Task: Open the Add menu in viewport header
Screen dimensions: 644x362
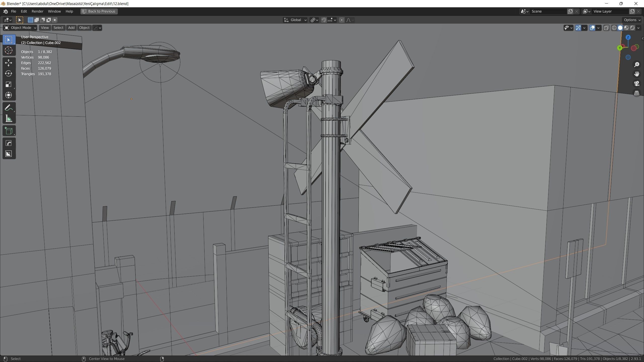Action: (71, 28)
